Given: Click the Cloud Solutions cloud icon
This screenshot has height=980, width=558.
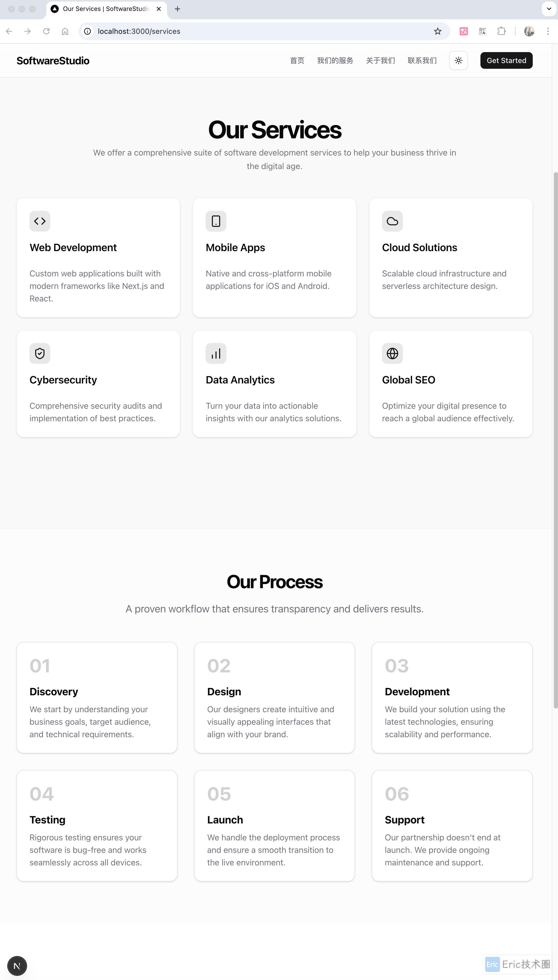Looking at the screenshot, I should (392, 221).
